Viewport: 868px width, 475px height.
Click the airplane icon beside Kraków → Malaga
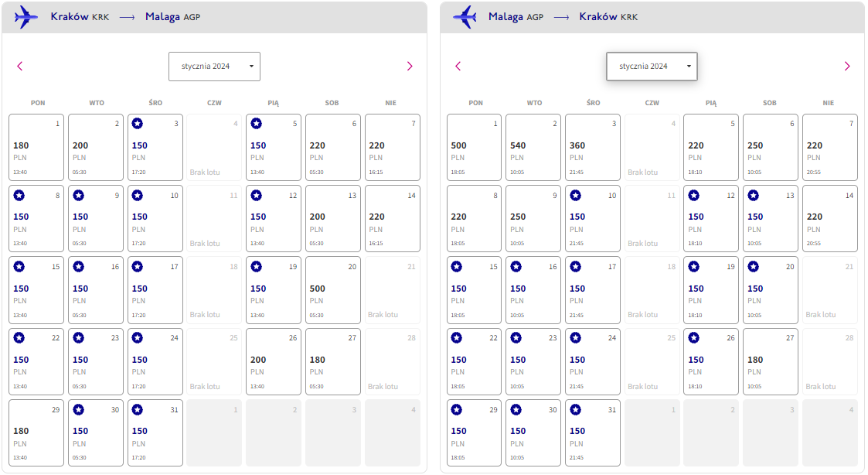tap(26, 16)
